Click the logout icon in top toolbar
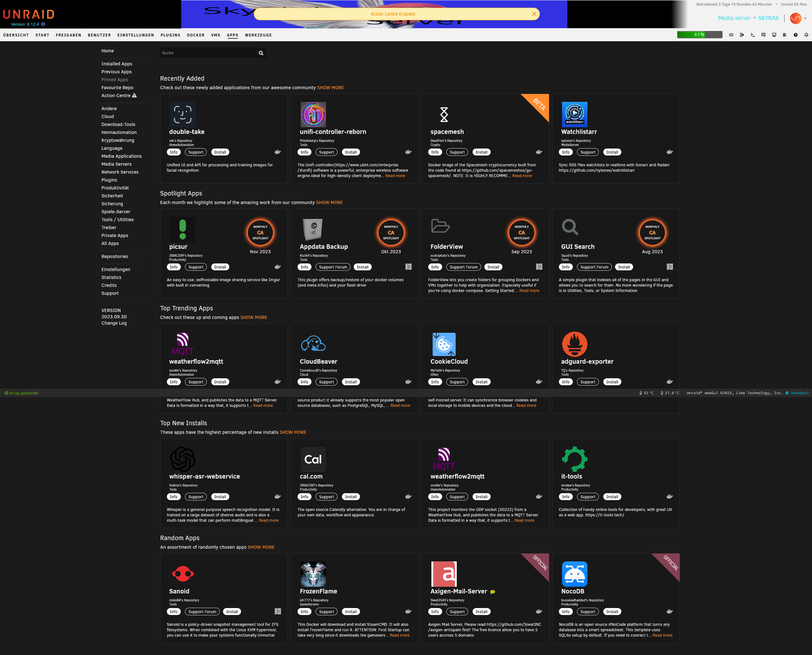The image size is (812, 655). point(742,35)
